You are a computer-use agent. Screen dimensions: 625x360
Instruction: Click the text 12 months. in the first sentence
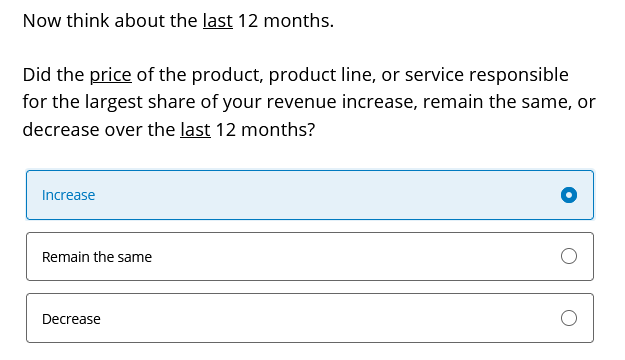pos(286,21)
